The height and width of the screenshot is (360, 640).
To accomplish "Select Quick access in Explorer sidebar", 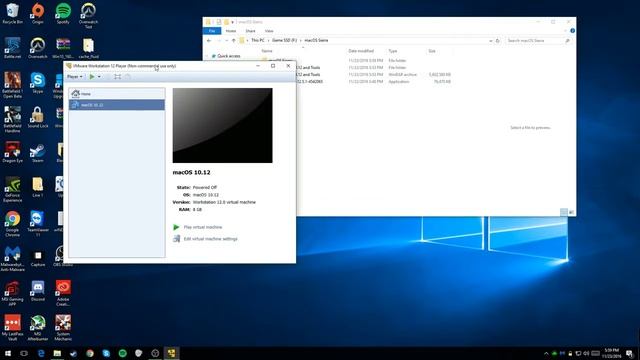I will (229, 56).
